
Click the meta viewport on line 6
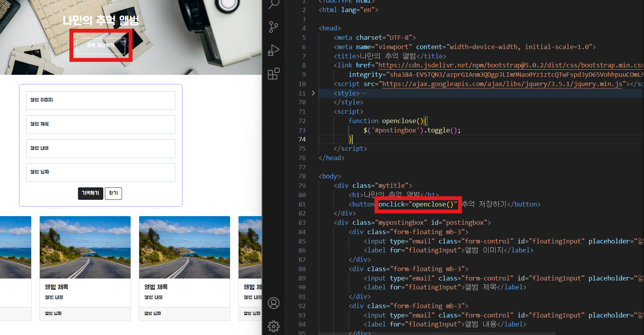pos(465,47)
